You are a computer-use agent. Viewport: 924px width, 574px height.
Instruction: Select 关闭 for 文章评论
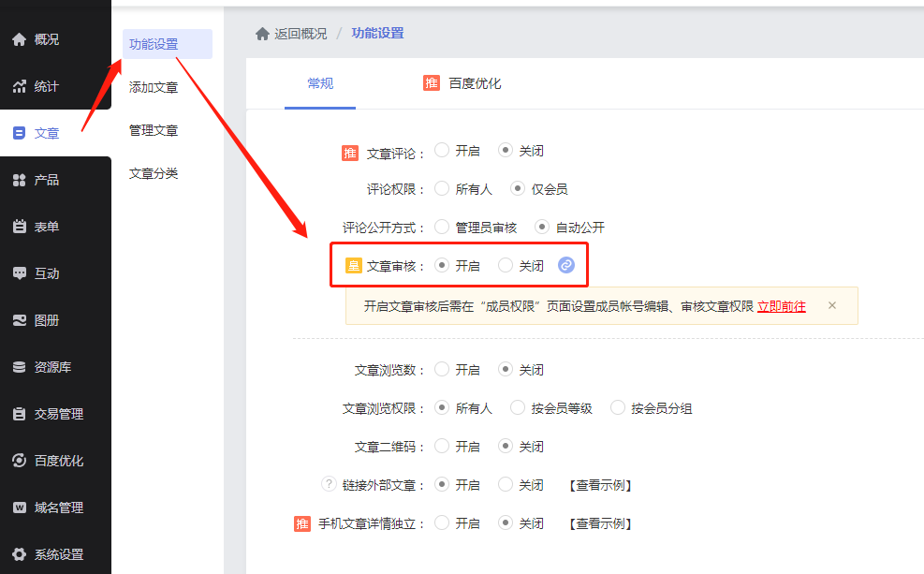[x=505, y=150]
